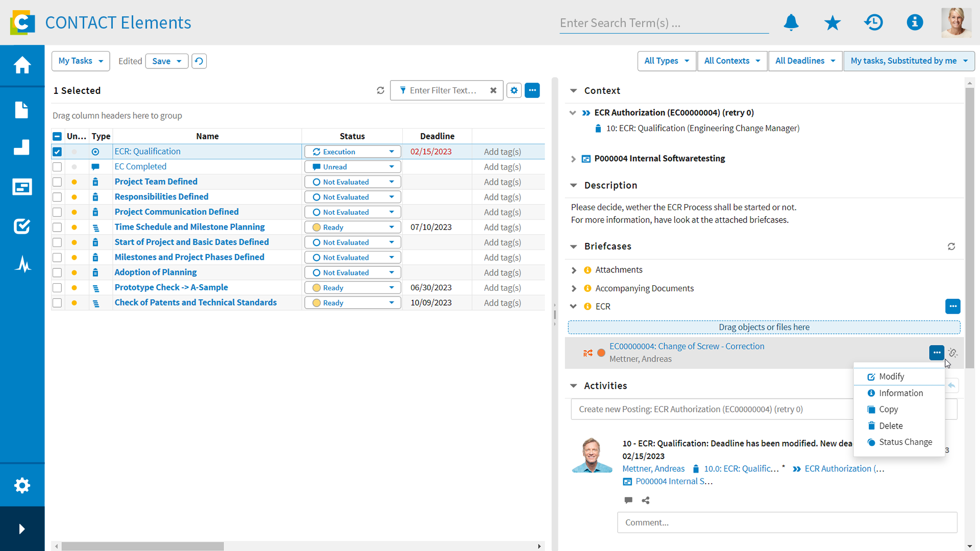Viewport: 980px width, 551px height.
Task: Click horizontal scrollbar of task table
Action: pyautogui.click(x=143, y=546)
